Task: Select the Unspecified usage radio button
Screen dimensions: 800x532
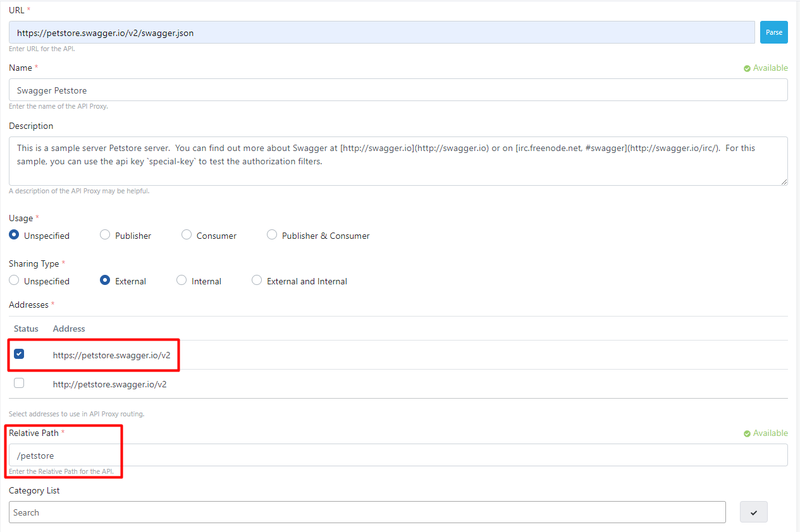Action: [x=14, y=235]
